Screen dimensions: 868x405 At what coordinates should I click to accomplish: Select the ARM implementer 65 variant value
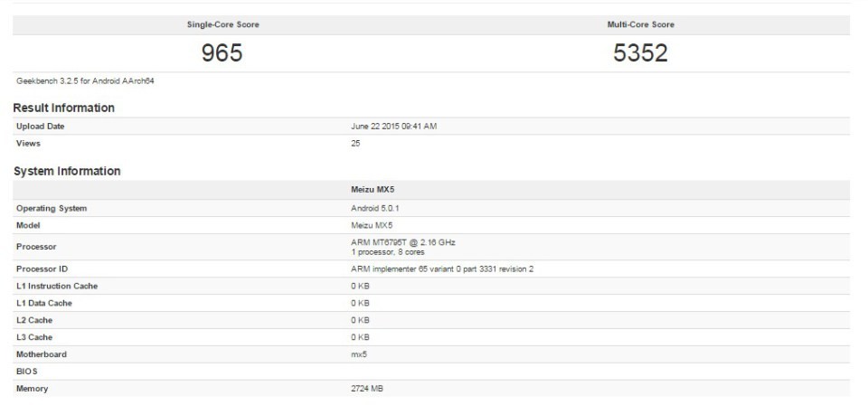point(442,269)
